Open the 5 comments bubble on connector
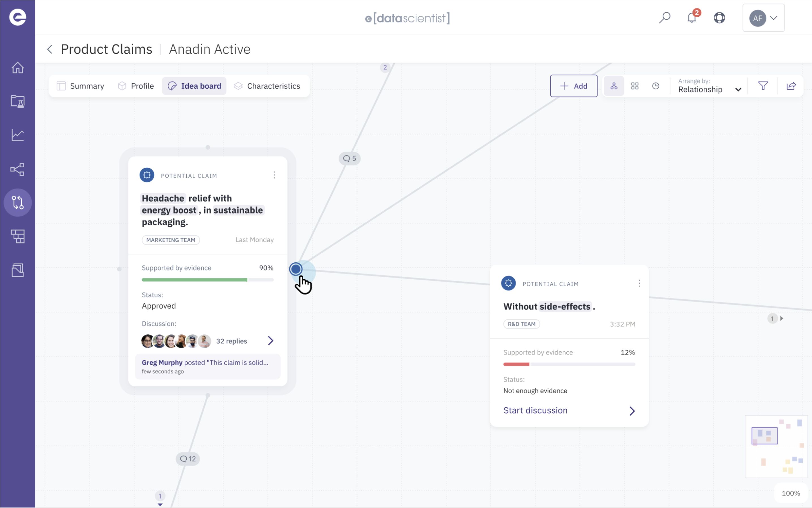This screenshot has width=812, height=508. tap(349, 159)
